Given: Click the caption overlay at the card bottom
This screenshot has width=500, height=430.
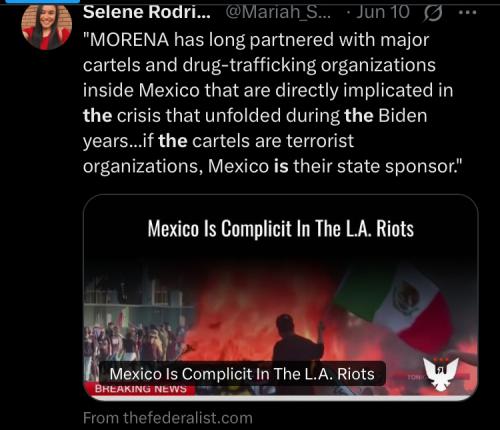Looking at the screenshot, I should 242,374.
